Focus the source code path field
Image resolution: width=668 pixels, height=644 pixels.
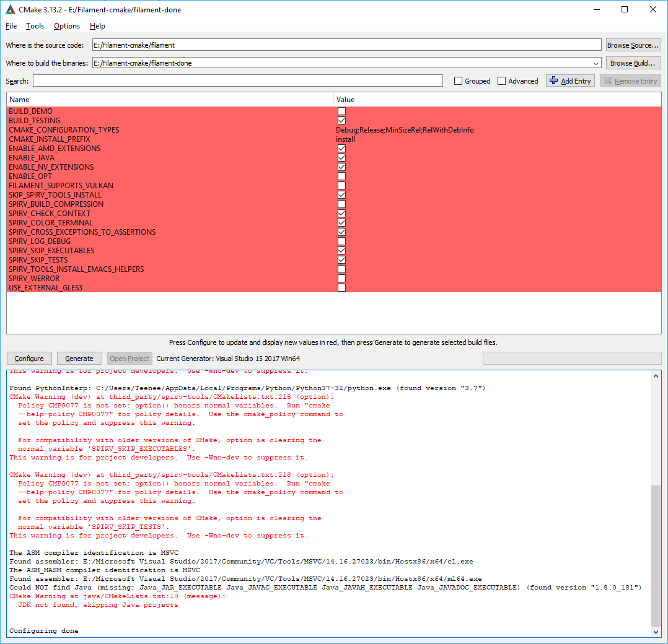(346, 45)
